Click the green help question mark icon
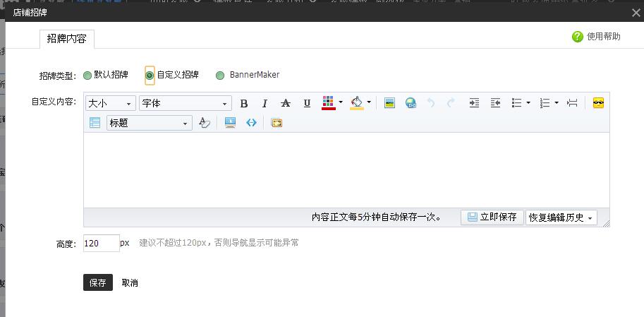This screenshot has width=644, height=317. click(x=578, y=37)
